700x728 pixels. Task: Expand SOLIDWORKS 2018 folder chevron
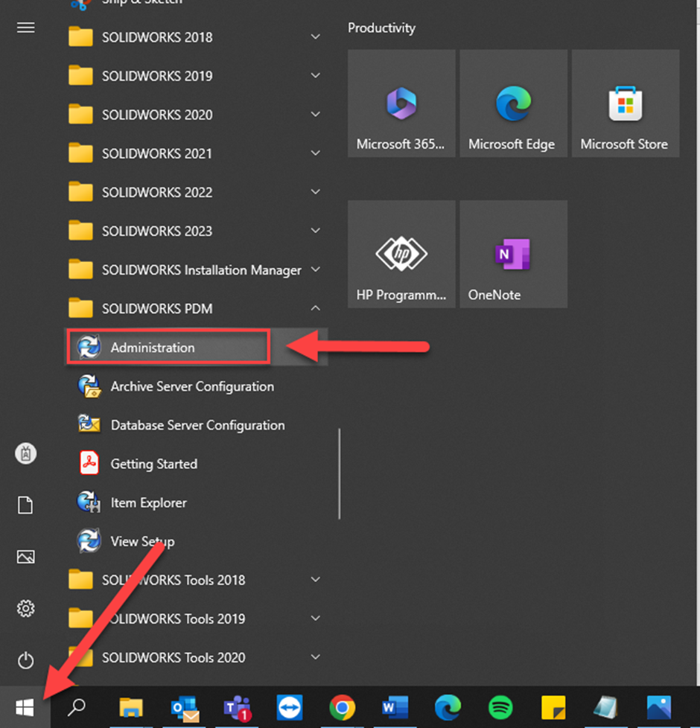(316, 36)
